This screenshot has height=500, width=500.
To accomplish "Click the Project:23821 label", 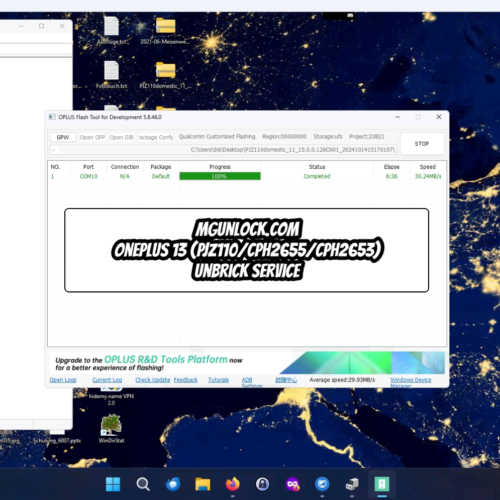I will coord(367,137).
